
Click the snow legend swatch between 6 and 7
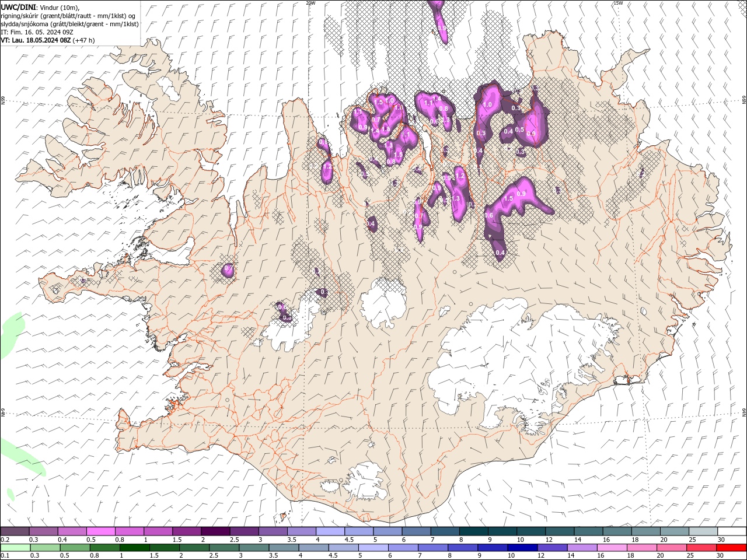click(416, 531)
